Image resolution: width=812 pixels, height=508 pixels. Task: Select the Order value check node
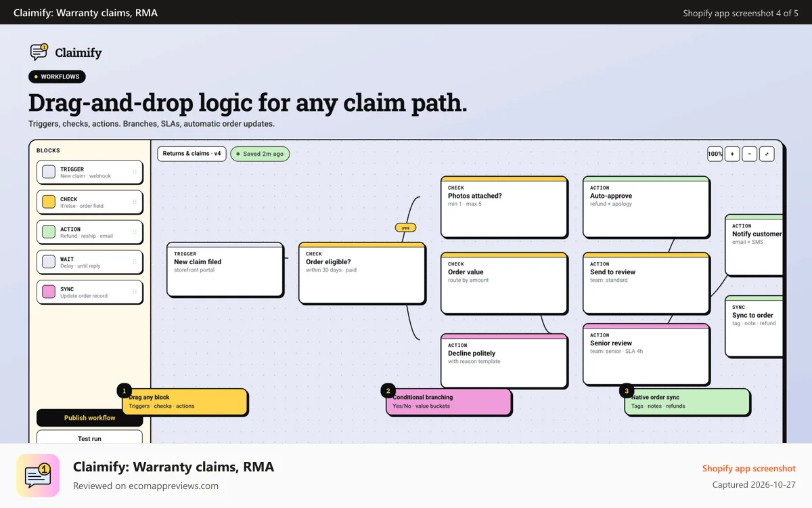click(x=504, y=283)
